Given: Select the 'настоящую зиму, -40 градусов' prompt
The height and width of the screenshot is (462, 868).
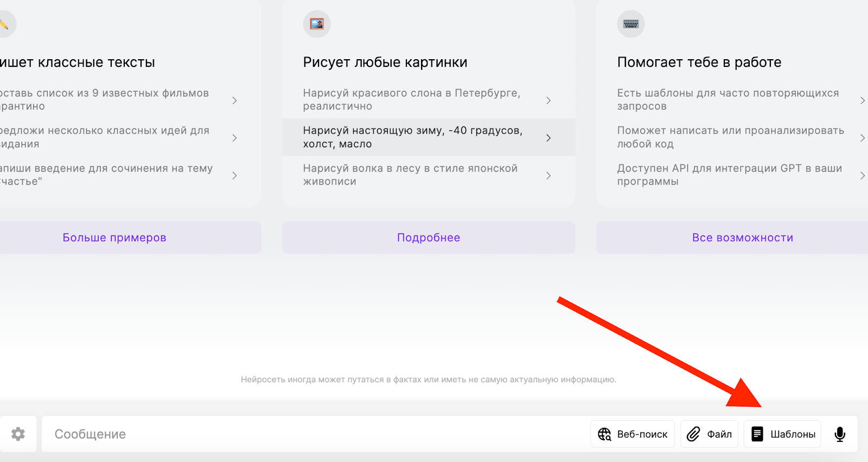Looking at the screenshot, I should point(413,137).
